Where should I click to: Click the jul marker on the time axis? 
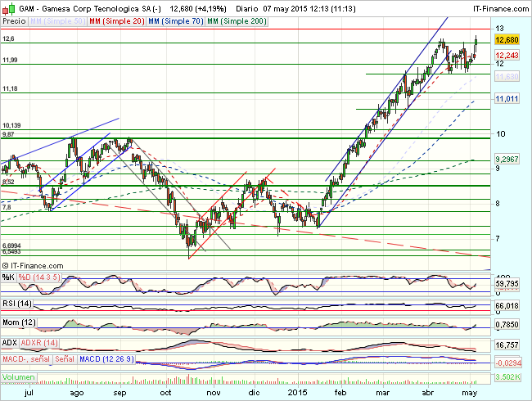(29, 393)
